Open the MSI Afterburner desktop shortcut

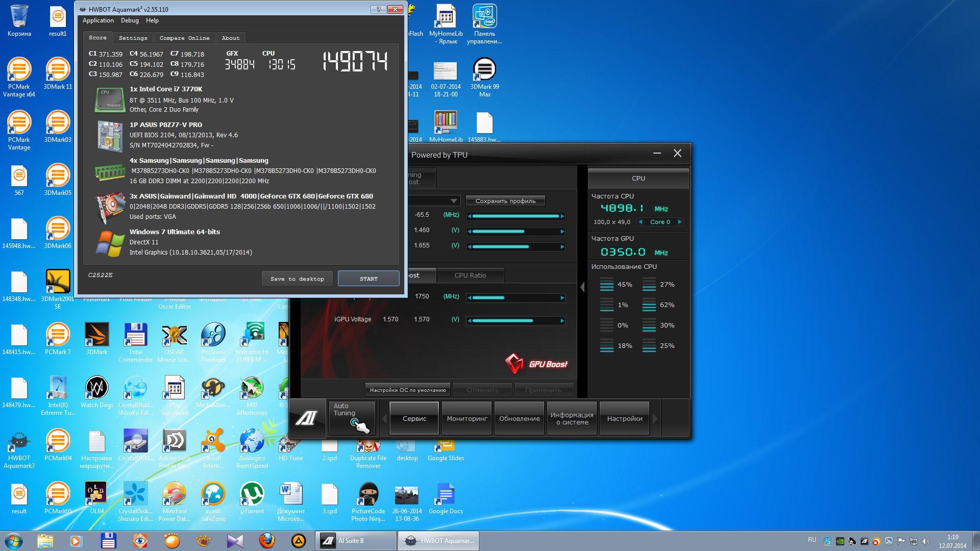click(x=252, y=396)
